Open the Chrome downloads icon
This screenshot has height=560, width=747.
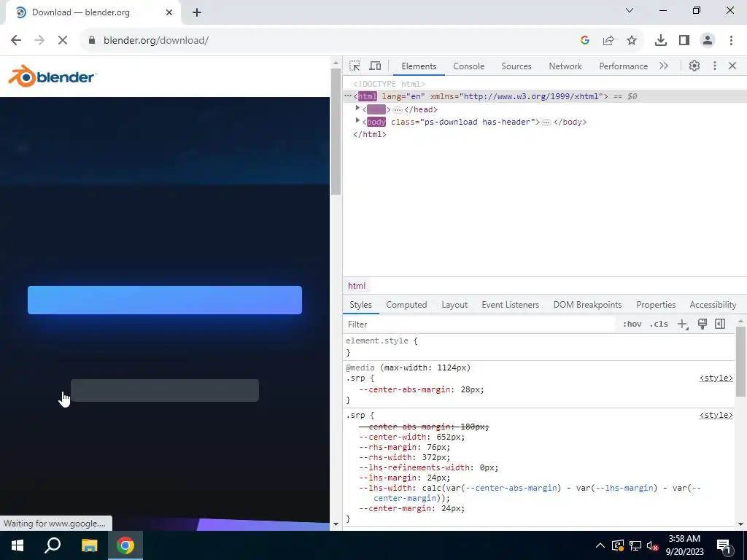pyautogui.click(x=661, y=41)
